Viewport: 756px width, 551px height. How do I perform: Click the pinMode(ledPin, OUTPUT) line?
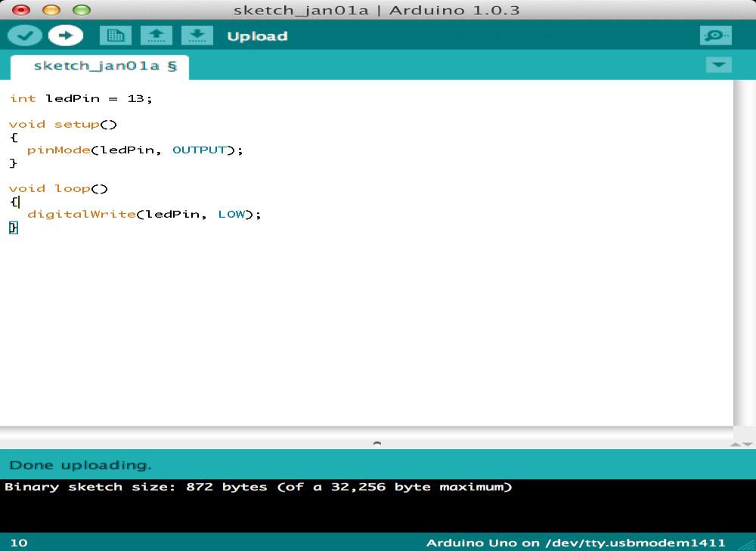(x=135, y=150)
